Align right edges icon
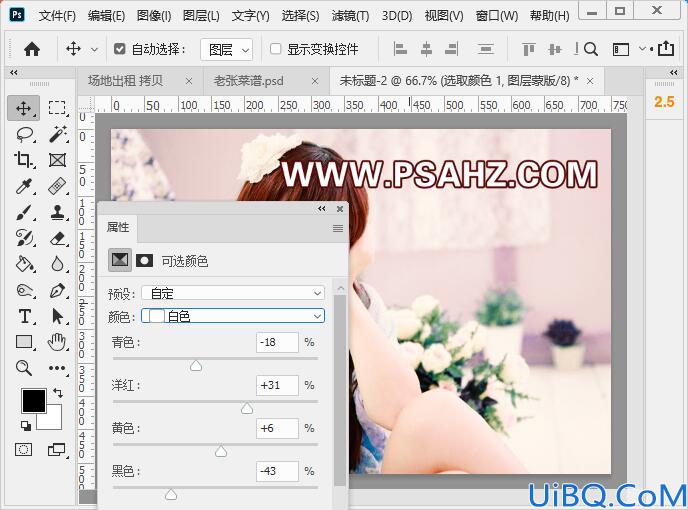 click(x=452, y=49)
